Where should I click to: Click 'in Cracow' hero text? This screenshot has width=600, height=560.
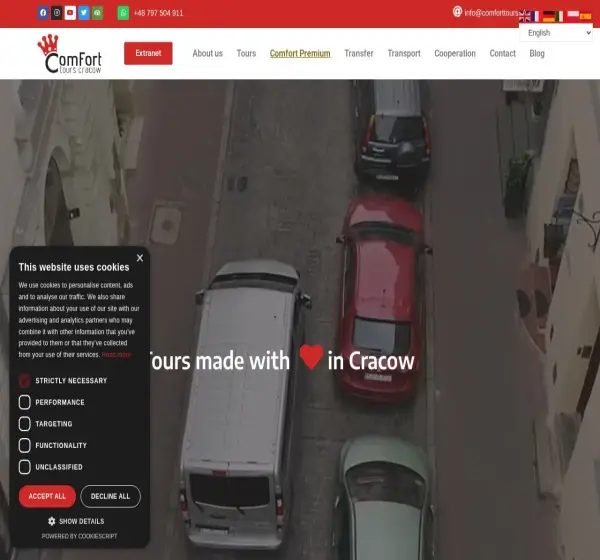point(371,361)
